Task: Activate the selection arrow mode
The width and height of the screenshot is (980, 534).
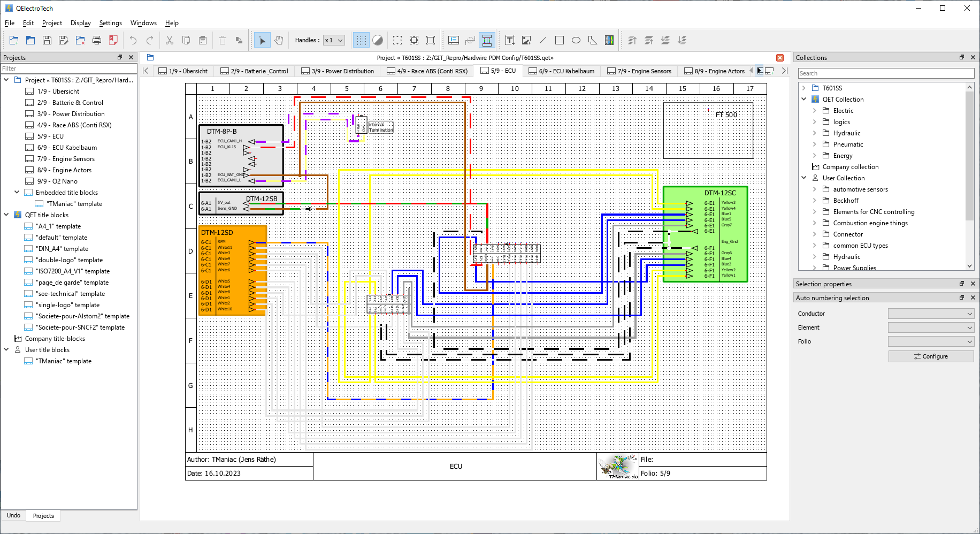Action: tap(262, 40)
